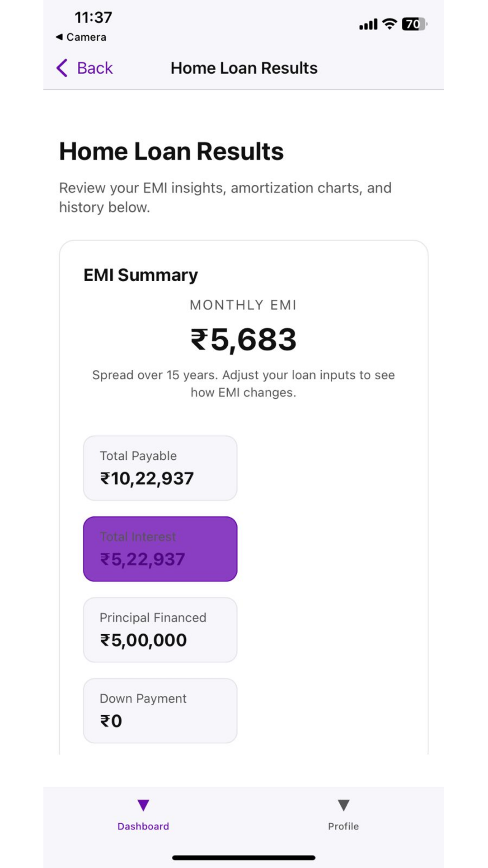Tap the home indicator bar
The width and height of the screenshot is (488, 868).
[x=244, y=858]
